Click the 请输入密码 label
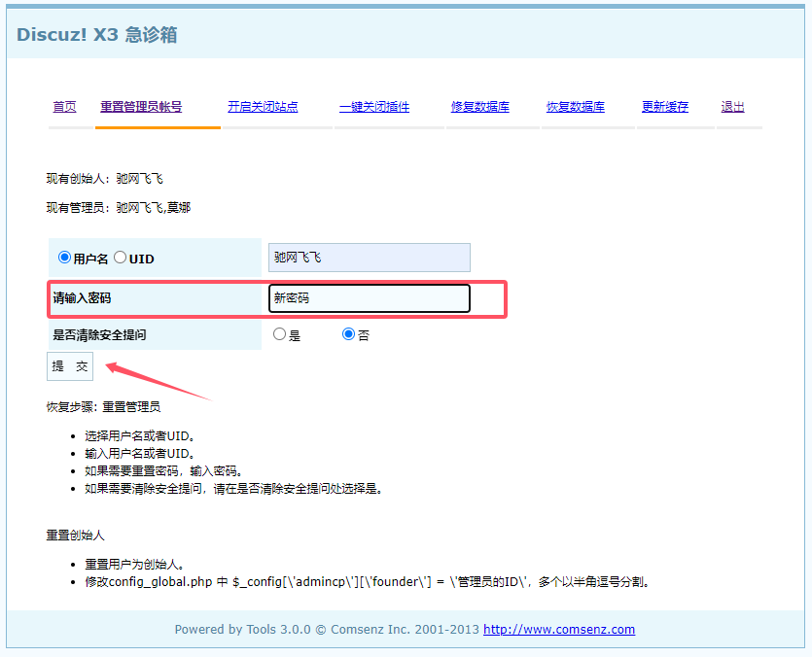 coord(82,298)
